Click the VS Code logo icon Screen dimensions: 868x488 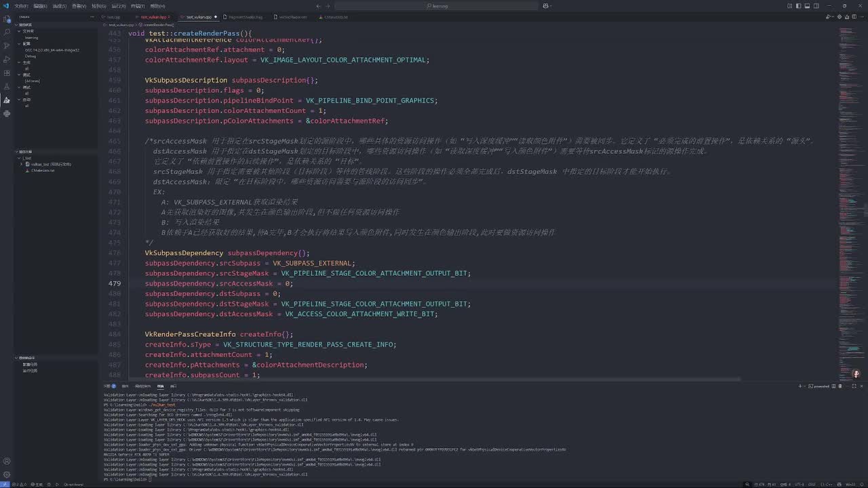[x=6, y=5]
